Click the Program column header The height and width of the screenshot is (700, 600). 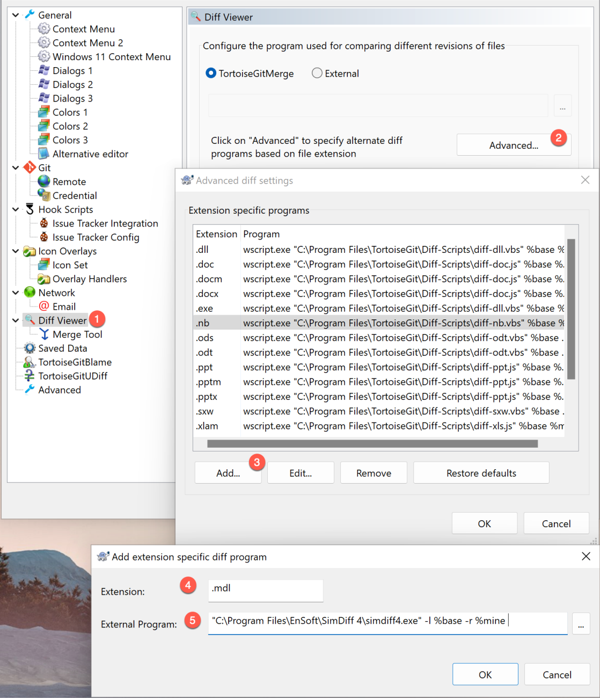[x=403, y=234]
